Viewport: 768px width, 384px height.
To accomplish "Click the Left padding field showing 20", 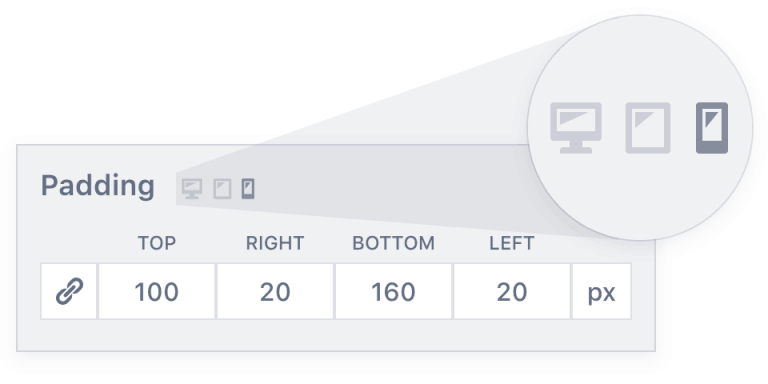I will tap(512, 291).
